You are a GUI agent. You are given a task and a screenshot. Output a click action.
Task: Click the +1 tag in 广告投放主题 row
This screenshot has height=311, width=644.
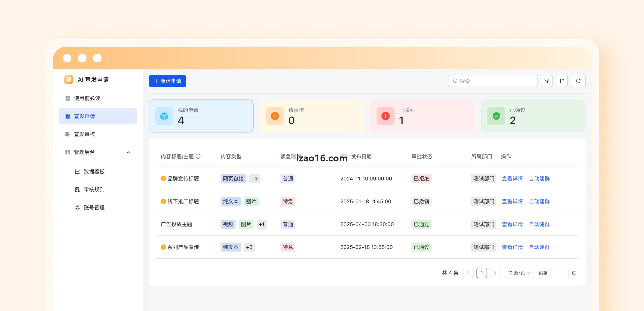261,224
